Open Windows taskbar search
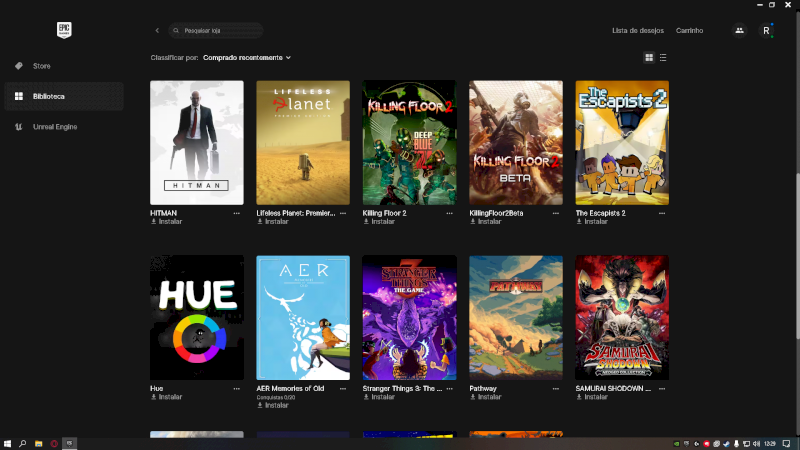800x450 pixels. tap(22, 443)
